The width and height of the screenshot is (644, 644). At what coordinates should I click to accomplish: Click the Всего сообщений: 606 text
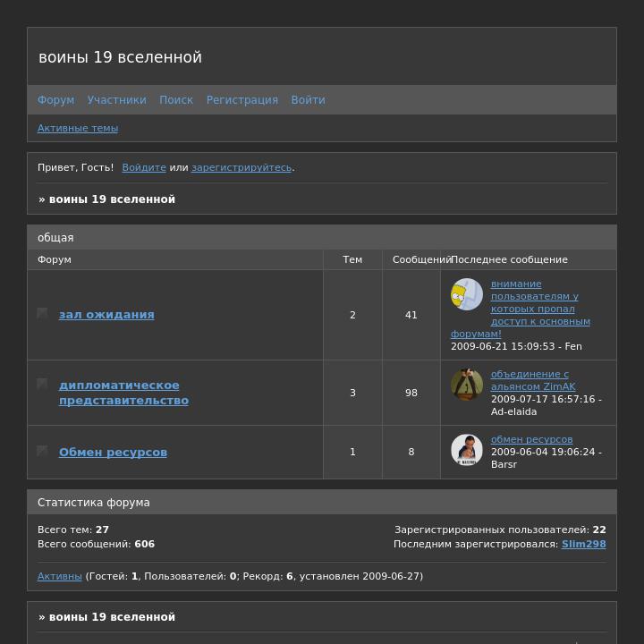pyautogui.click(x=96, y=544)
